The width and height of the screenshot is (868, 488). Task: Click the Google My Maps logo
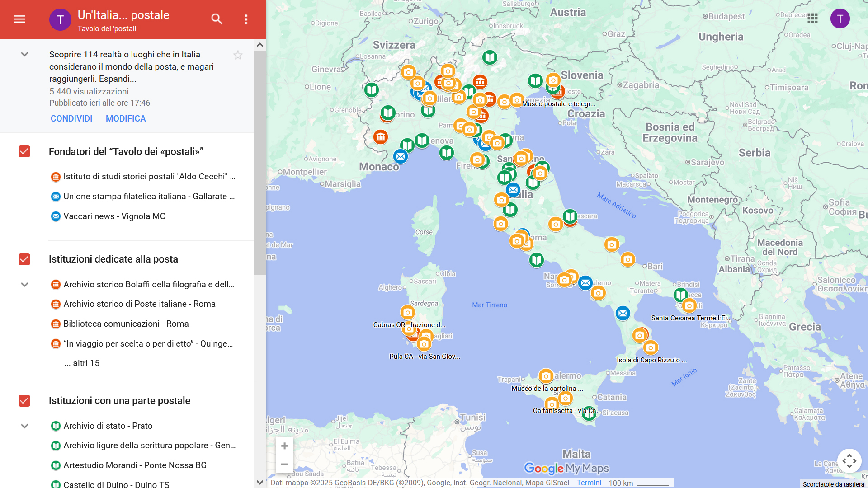coord(566,469)
